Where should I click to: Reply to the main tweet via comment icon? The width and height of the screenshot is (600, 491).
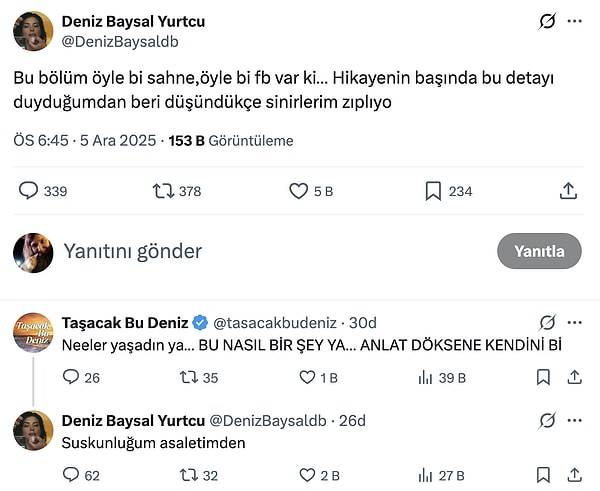29,190
